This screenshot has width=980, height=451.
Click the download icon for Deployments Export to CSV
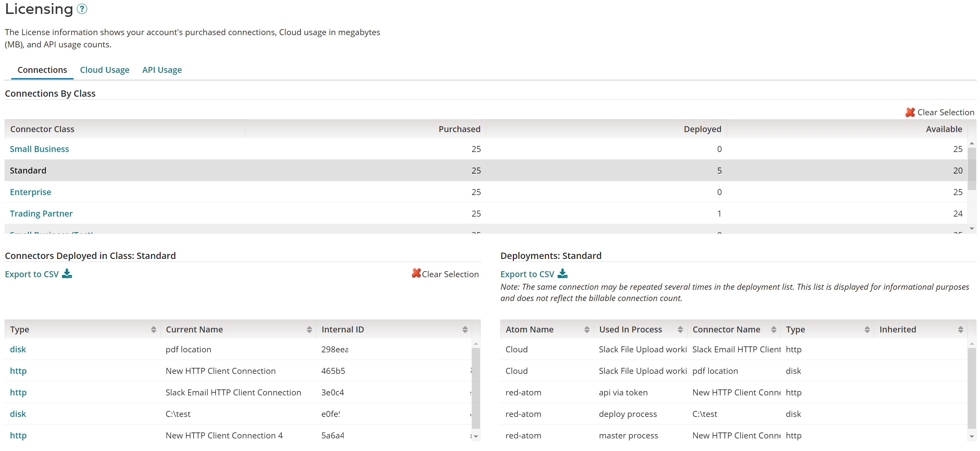(x=562, y=274)
